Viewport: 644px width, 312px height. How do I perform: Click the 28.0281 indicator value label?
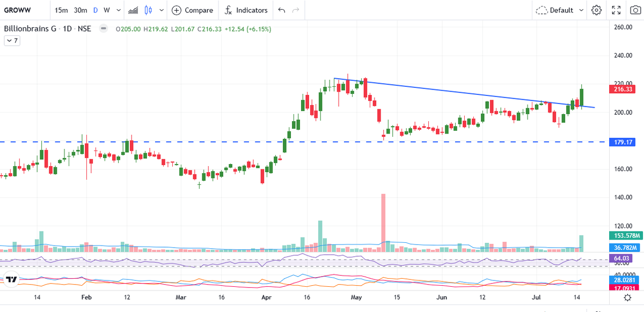click(625, 280)
